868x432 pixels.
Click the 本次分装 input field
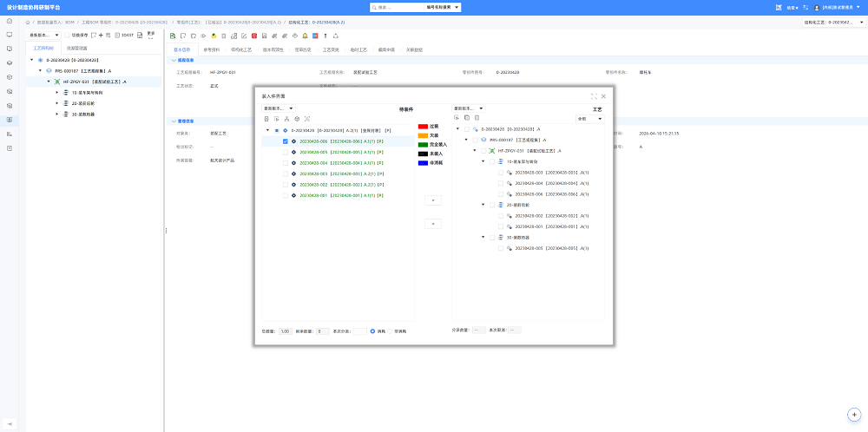[x=360, y=331]
